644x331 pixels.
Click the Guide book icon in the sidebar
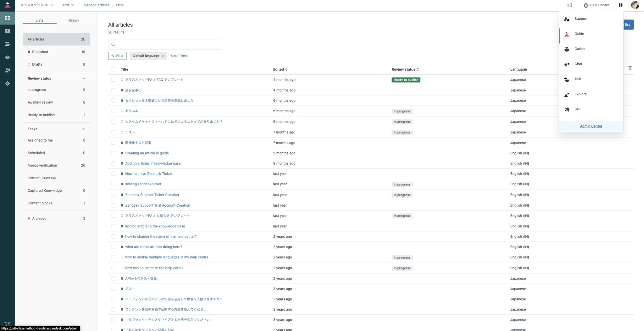point(7,18)
